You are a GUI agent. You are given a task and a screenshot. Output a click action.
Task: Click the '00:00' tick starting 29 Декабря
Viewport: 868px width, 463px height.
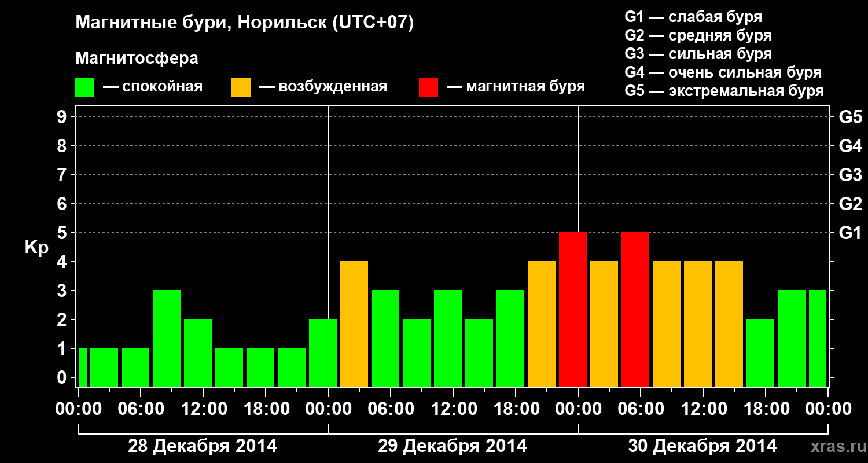[x=328, y=409]
